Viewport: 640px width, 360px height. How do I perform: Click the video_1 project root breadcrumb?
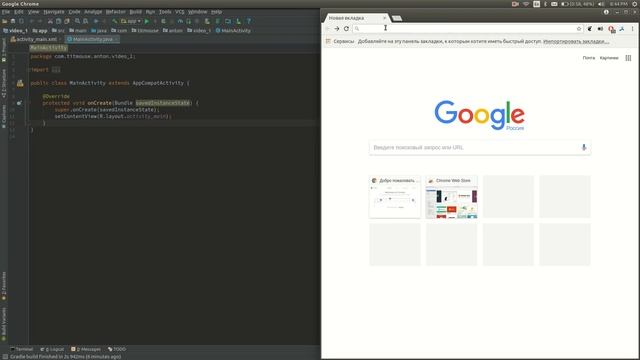16,31
